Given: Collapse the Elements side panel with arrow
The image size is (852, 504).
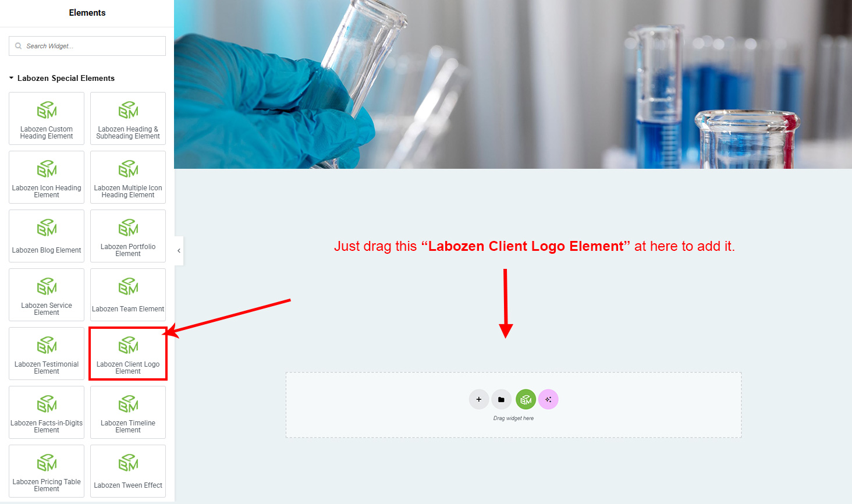Looking at the screenshot, I should (179, 251).
